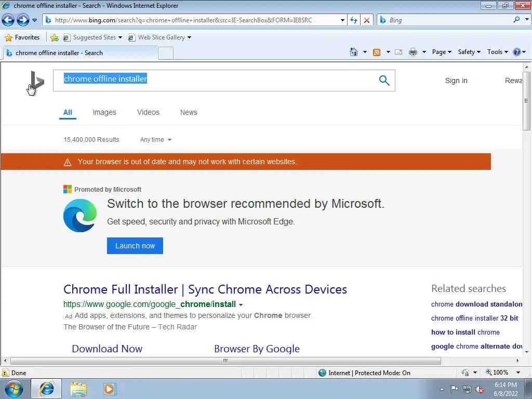532x399 pixels.
Task: Expand the Print dropdown arrow
Action: [x=424, y=52]
